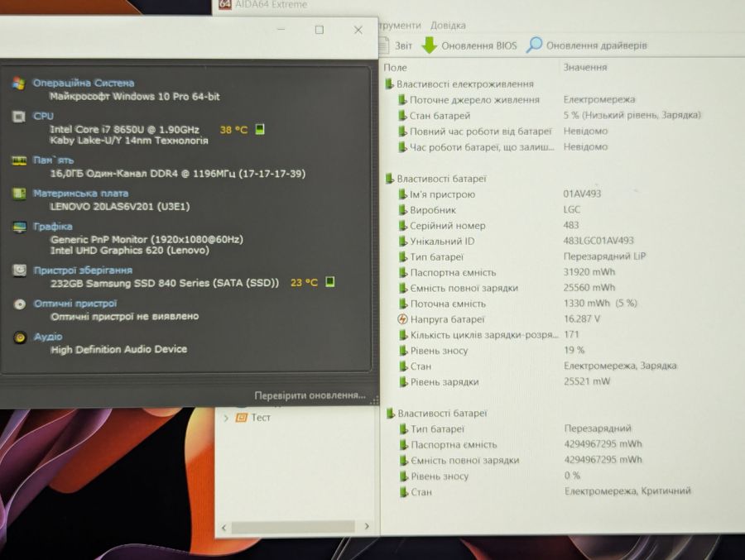This screenshot has height=560, width=745.
Task: Click the disc icon by Оптичні пристрої
Action: pyautogui.click(x=20, y=304)
